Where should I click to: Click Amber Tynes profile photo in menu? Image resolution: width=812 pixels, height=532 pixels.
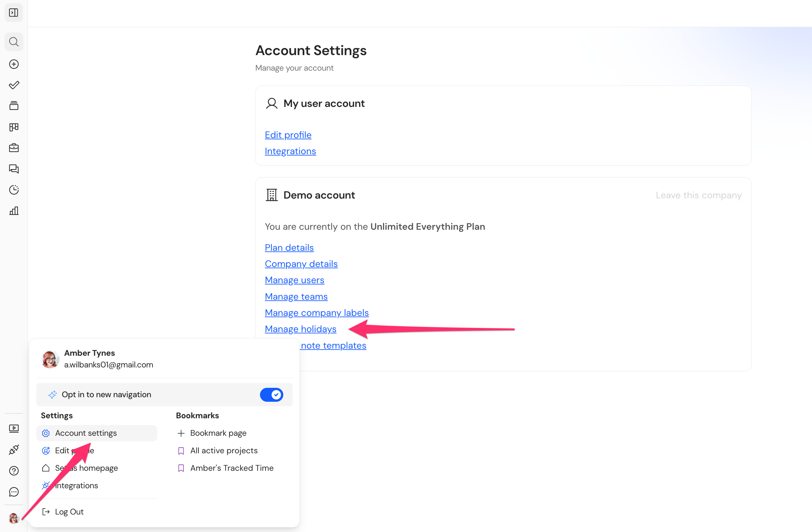pyautogui.click(x=50, y=359)
